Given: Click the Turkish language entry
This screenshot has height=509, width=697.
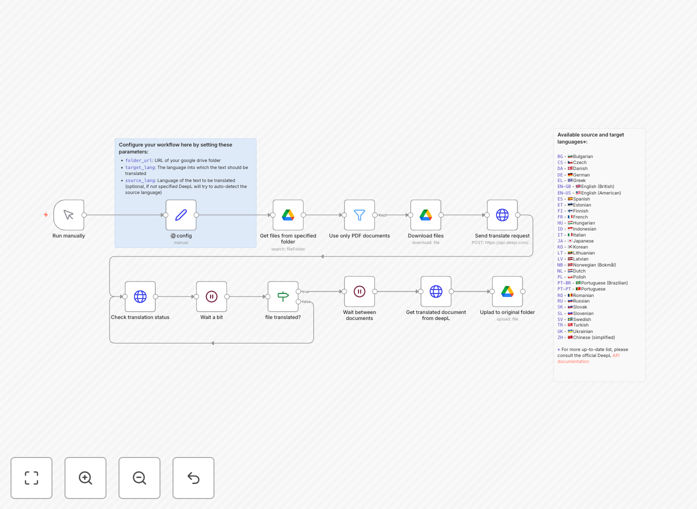Looking at the screenshot, I should [573, 325].
